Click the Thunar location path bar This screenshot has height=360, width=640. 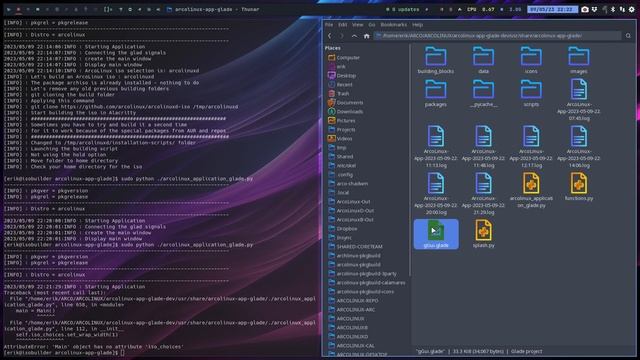497,36
